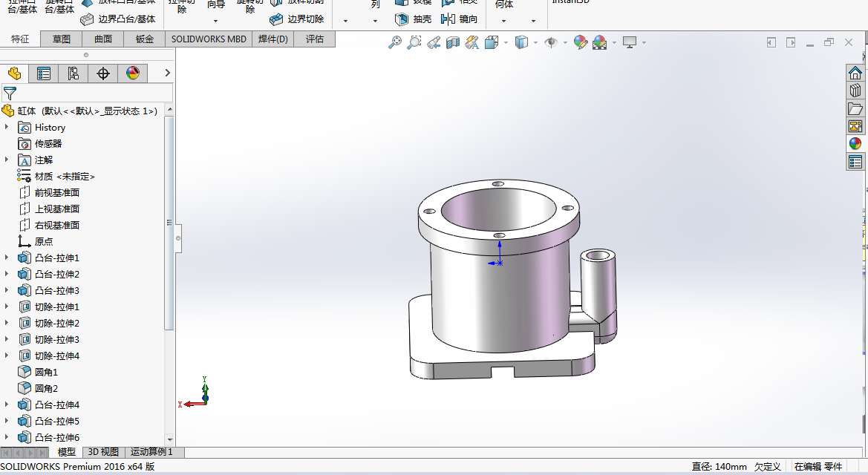Click the 镜向 mirror button
Image resolution: width=868 pixels, height=475 pixels.
(459, 19)
